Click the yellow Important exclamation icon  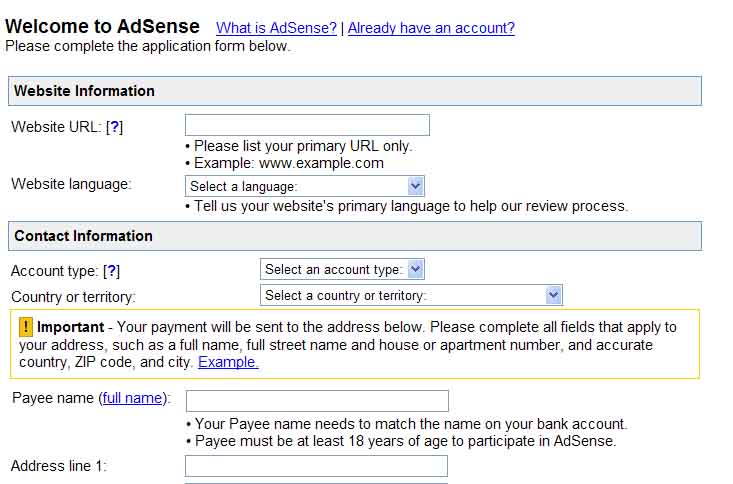26,327
